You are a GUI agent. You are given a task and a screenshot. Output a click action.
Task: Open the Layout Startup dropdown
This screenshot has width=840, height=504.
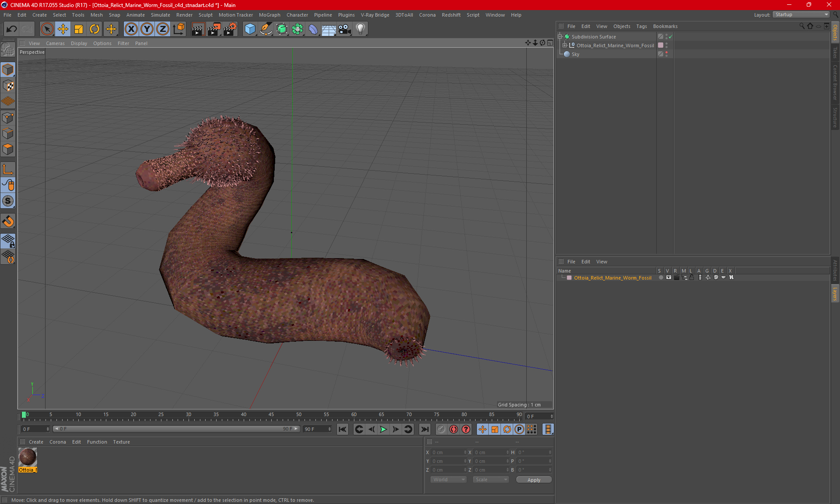tap(801, 14)
